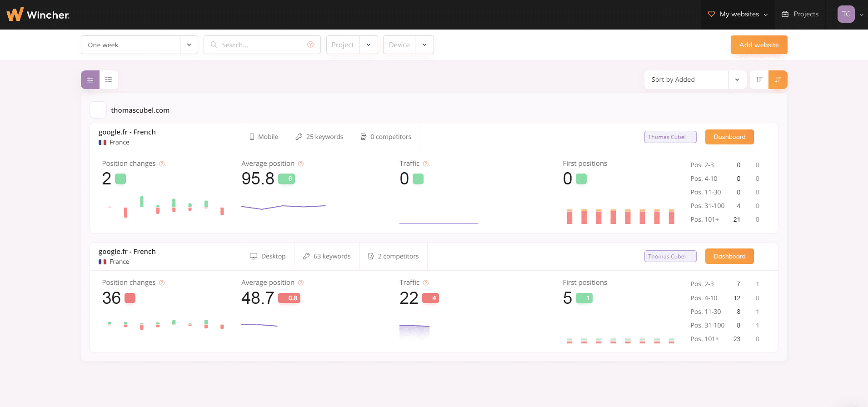
Task: Click the red 4 traffic change badge
Action: pyautogui.click(x=430, y=298)
